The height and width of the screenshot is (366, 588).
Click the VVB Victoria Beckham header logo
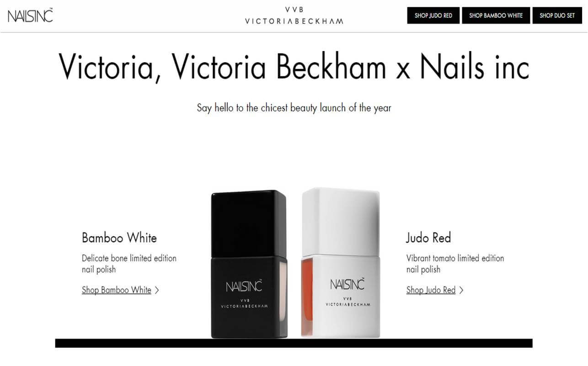coord(294,16)
